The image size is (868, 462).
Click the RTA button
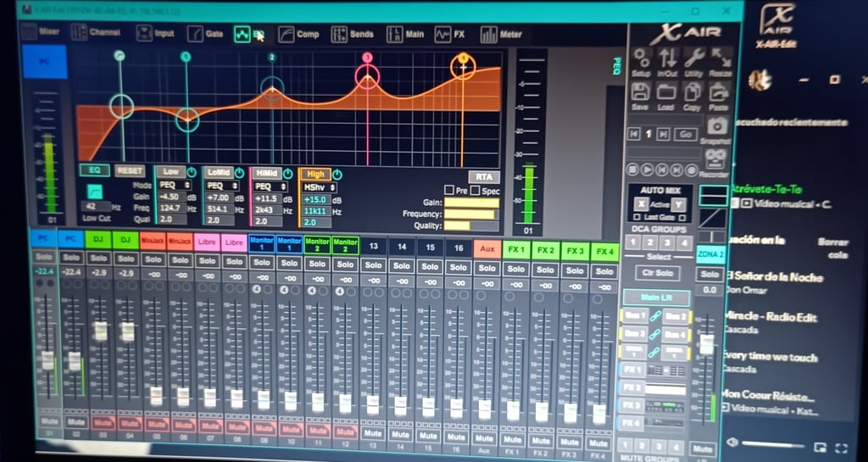(x=484, y=177)
